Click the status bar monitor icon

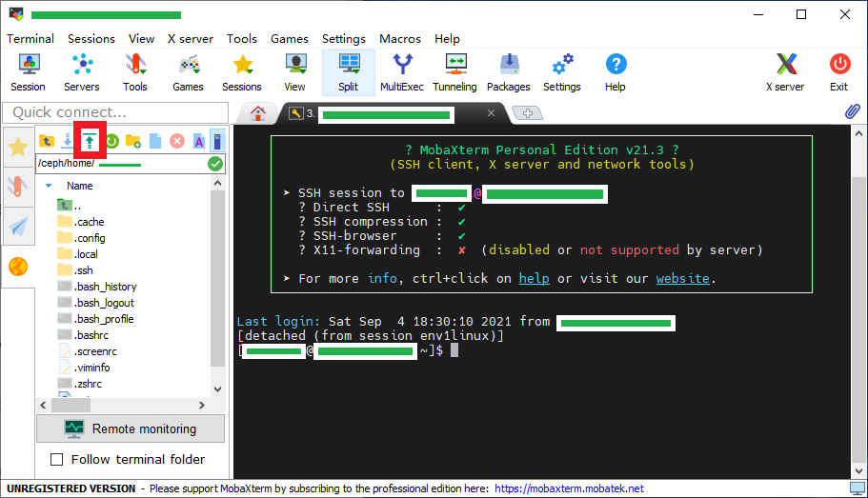click(x=858, y=488)
